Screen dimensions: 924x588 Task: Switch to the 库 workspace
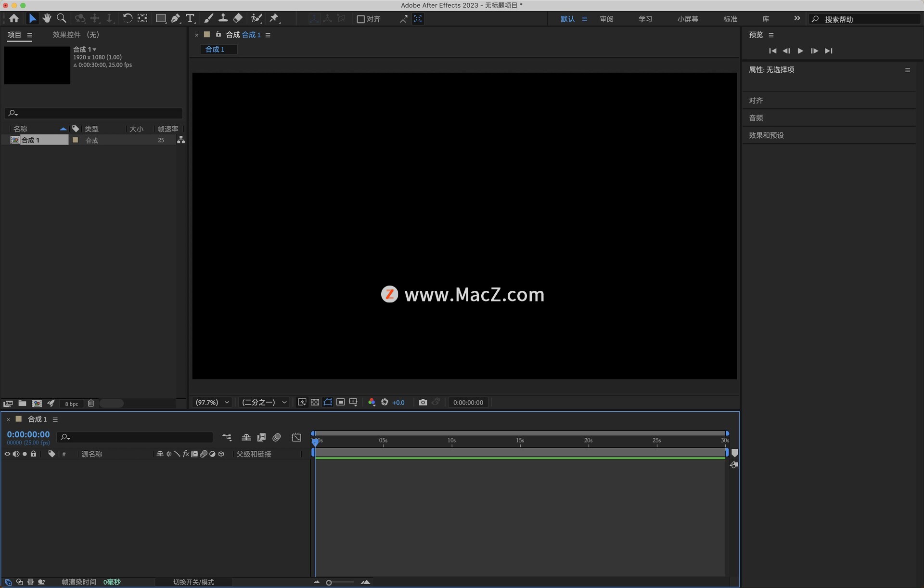pyautogui.click(x=766, y=19)
